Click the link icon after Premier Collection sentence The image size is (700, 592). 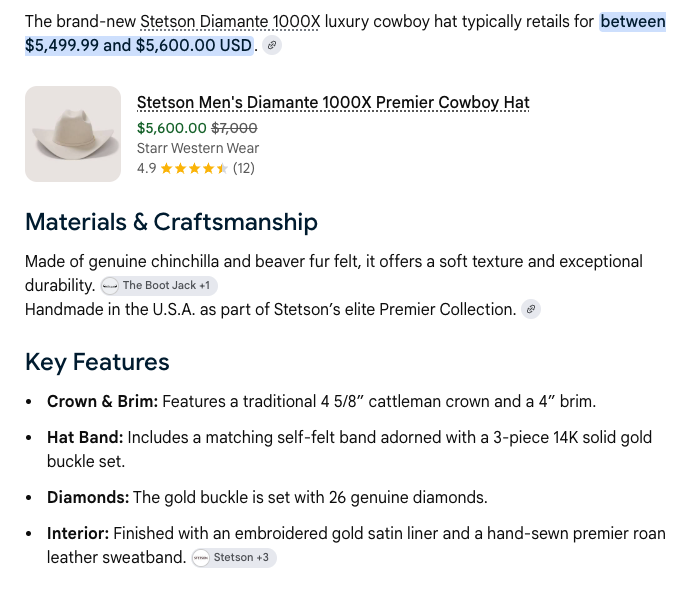click(531, 309)
